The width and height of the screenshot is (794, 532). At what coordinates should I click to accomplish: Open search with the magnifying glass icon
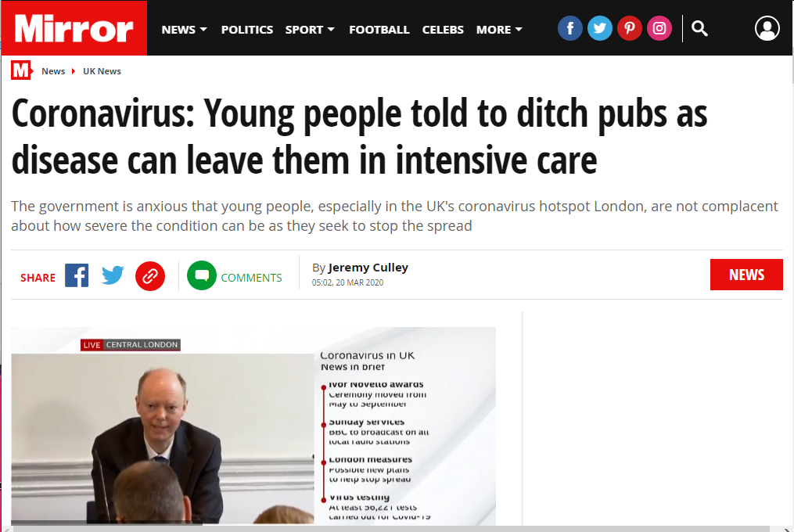(x=699, y=28)
